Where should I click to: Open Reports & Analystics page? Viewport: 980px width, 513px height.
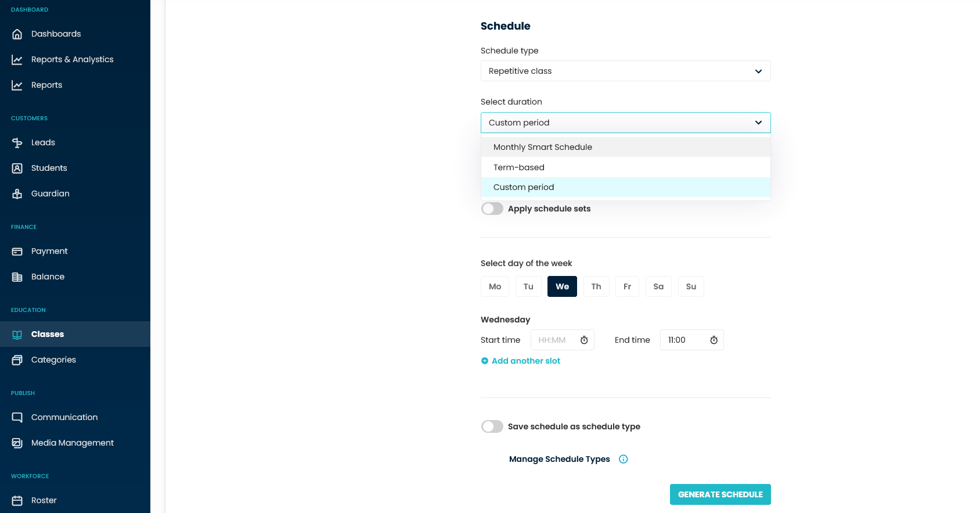click(x=75, y=59)
